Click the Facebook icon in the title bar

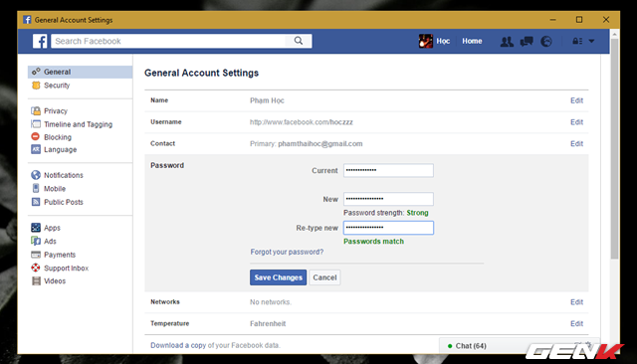(27, 20)
